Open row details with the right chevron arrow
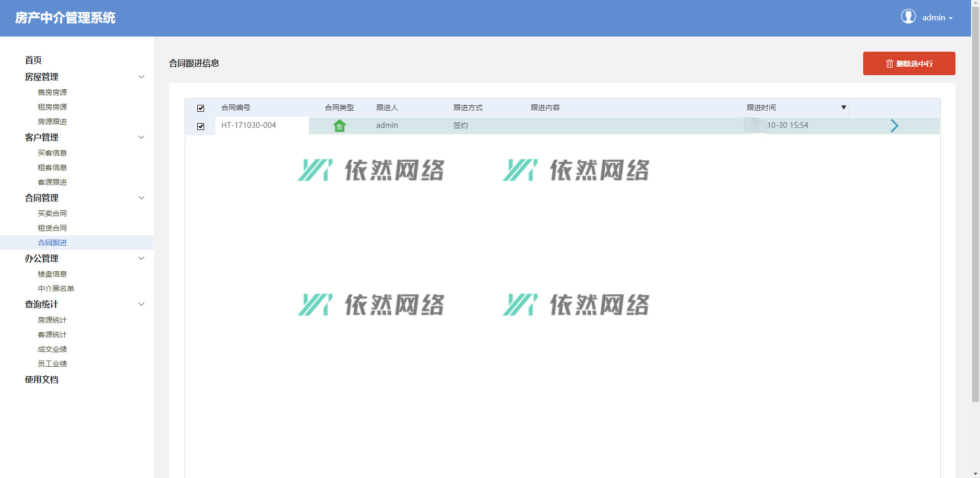The image size is (980, 478). (894, 126)
